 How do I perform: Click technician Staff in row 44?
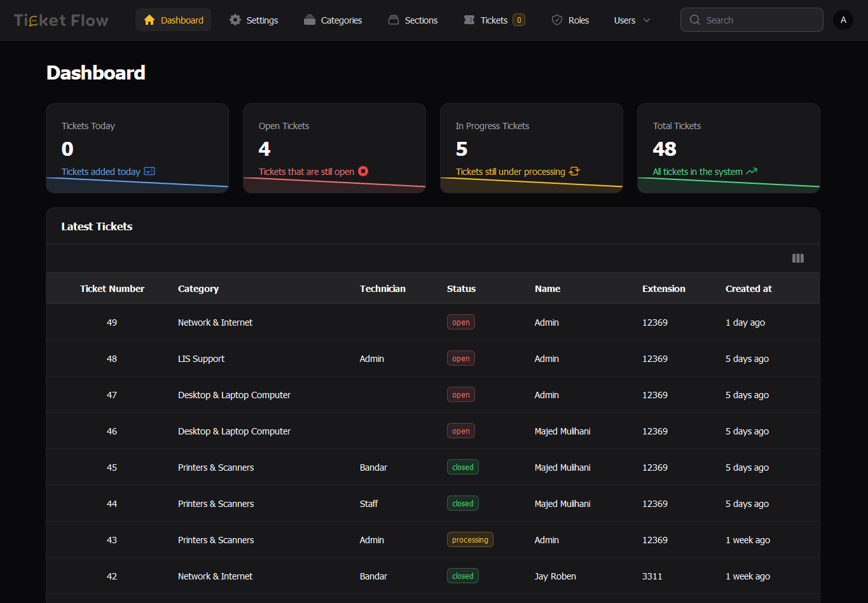pyautogui.click(x=369, y=504)
